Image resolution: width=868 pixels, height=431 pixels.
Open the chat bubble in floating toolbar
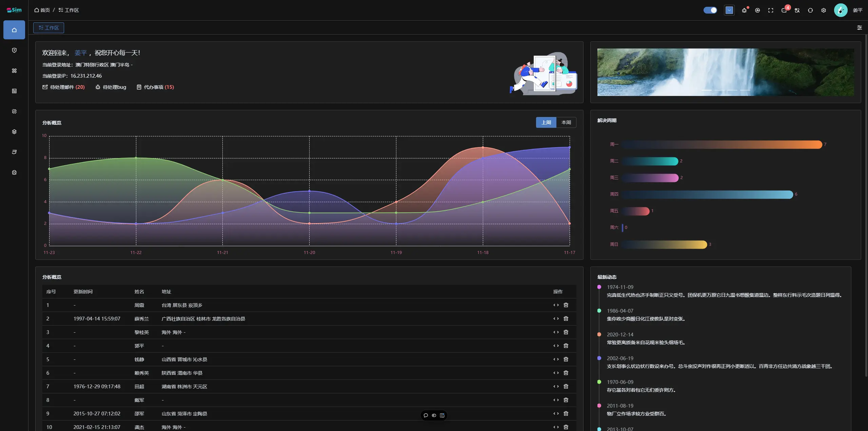pos(426,415)
